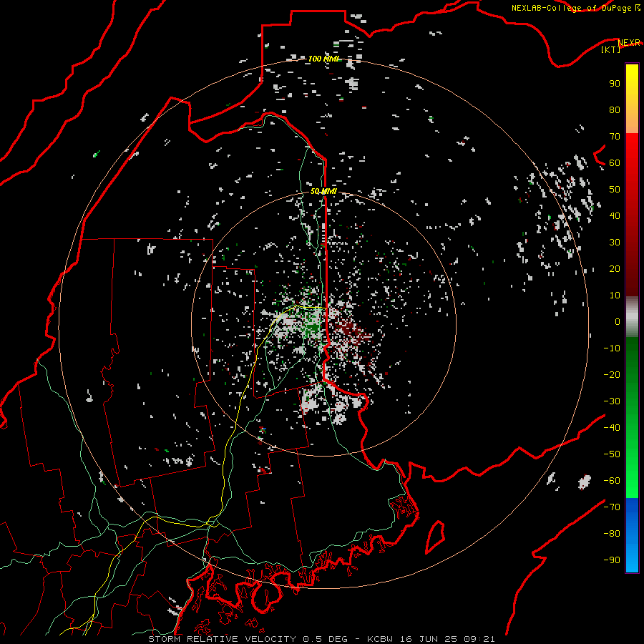Click the -90 value on the velocity scale
Image resolution: width=644 pixels, height=644 pixels.
pos(612,560)
